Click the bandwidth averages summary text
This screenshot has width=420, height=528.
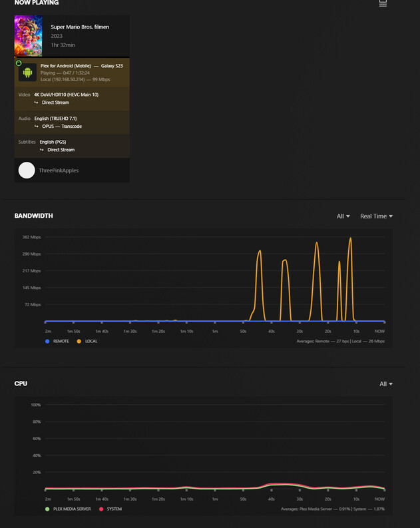tap(340, 341)
